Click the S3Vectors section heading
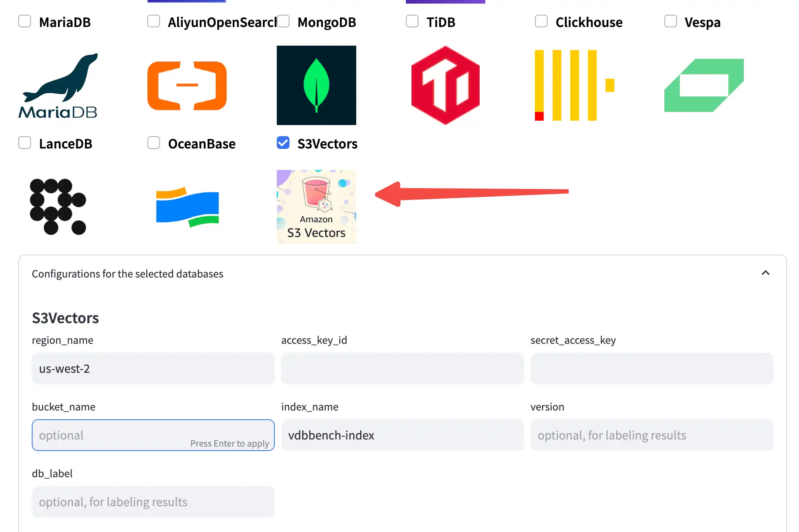This screenshot has width=799, height=532. click(65, 318)
